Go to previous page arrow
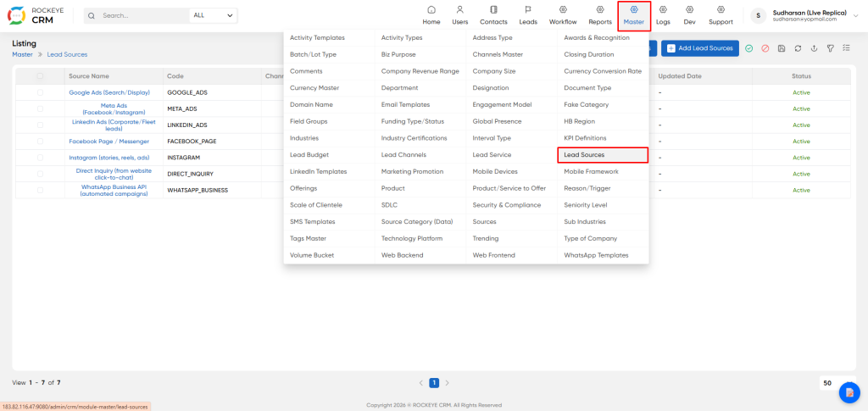868x411 pixels. click(420, 383)
